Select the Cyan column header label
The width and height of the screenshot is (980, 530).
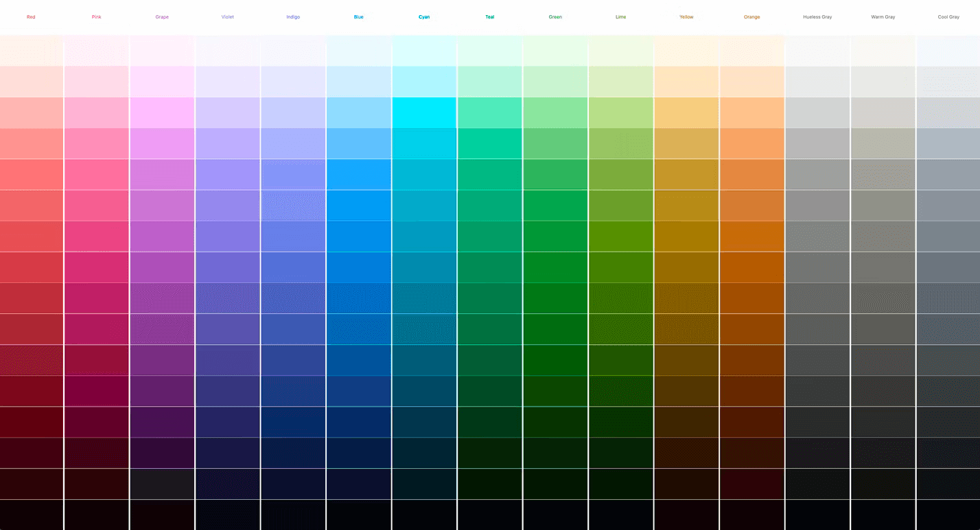pyautogui.click(x=424, y=16)
